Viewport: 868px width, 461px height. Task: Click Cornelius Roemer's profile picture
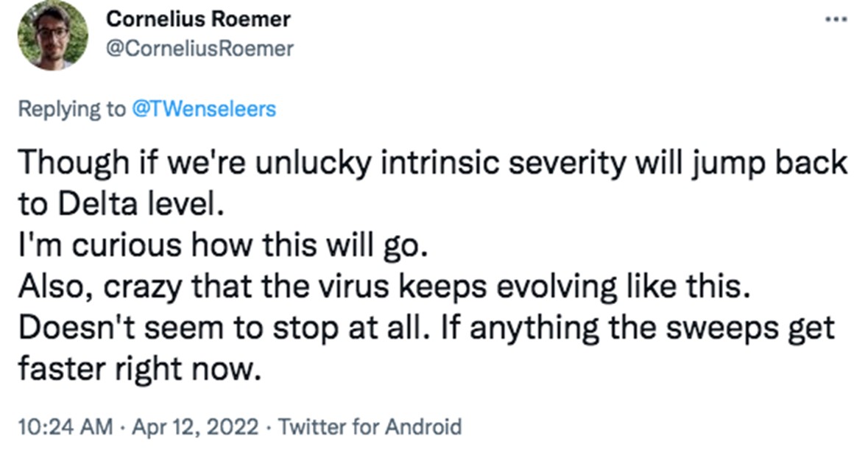(x=53, y=35)
